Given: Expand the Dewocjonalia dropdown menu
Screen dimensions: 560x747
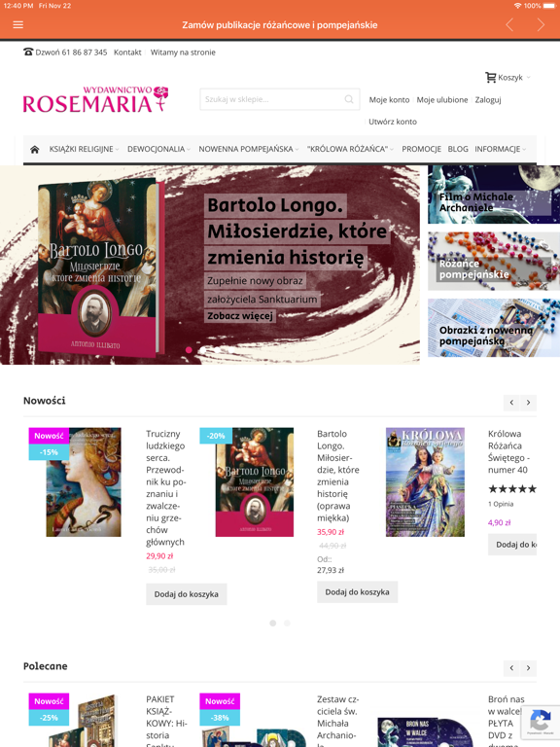Looking at the screenshot, I should pyautogui.click(x=158, y=149).
